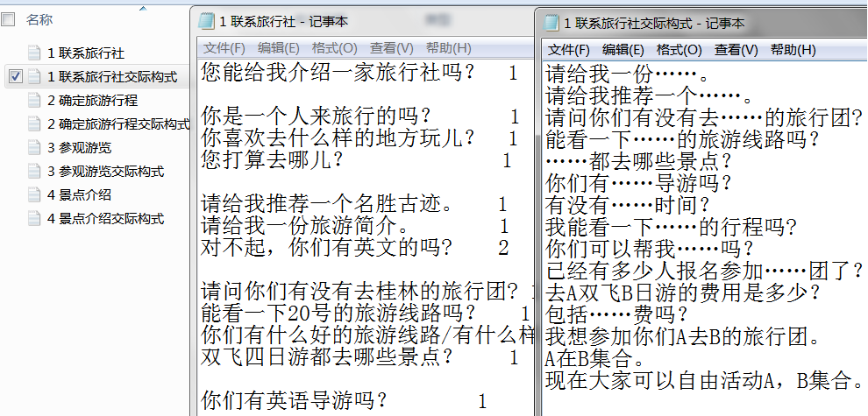Click the line 你是一个人来旅行的吗？
The image size is (868, 416).
coord(316,116)
